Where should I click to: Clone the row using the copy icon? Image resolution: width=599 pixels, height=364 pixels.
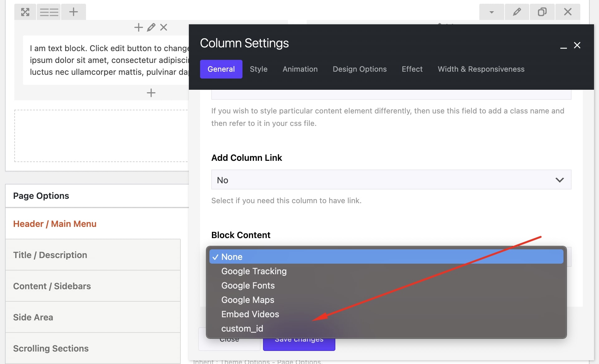[542, 12]
